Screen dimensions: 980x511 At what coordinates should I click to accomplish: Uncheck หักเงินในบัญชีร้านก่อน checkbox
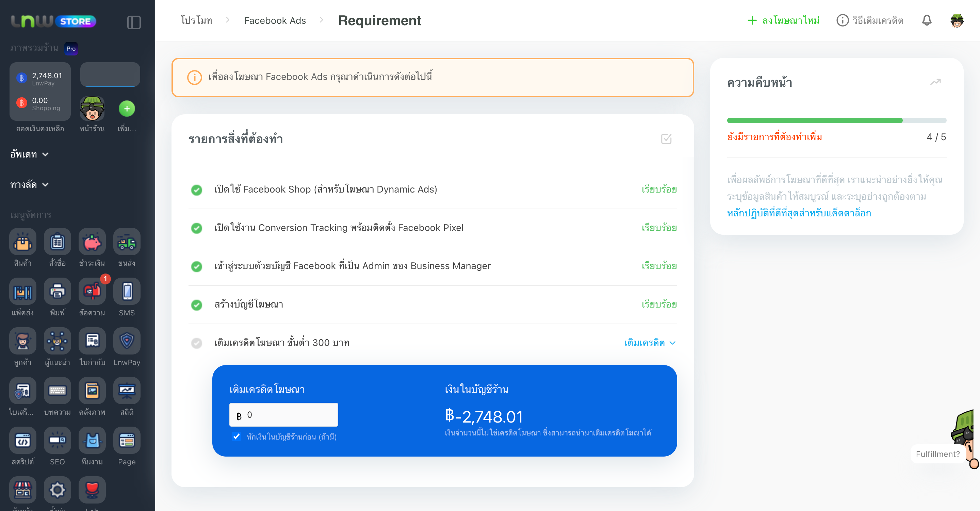click(236, 436)
